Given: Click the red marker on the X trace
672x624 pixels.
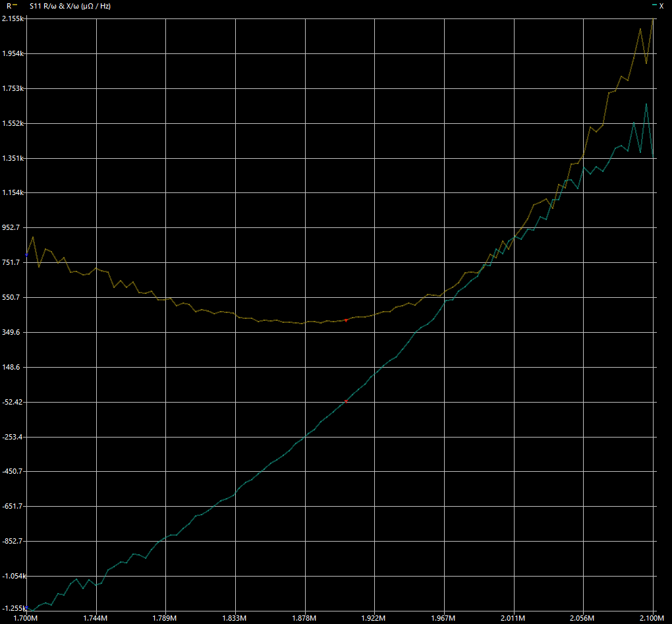Looking at the screenshot, I should [346, 401].
